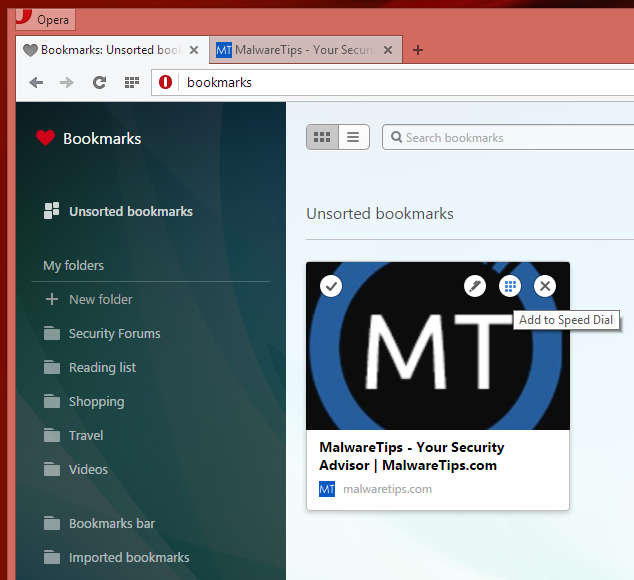This screenshot has height=580, width=634.
Task: Click the MT favicon on bookmark card
Action: [x=327, y=489]
